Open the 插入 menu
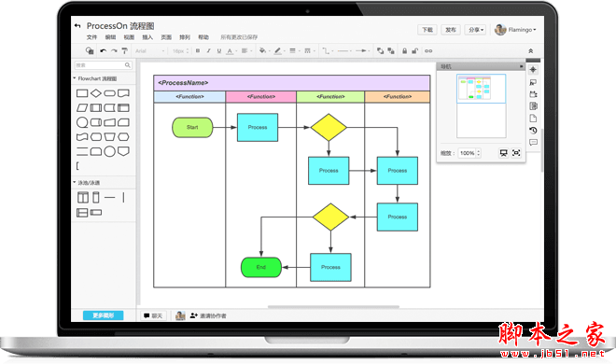616x364 pixels. pyautogui.click(x=147, y=37)
